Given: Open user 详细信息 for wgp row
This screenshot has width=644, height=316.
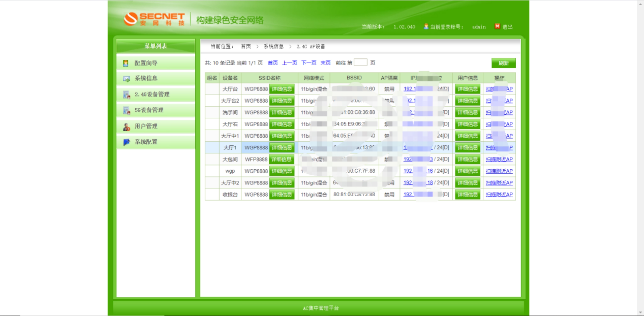Looking at the screenshot, I should click(x=467, y=171).
